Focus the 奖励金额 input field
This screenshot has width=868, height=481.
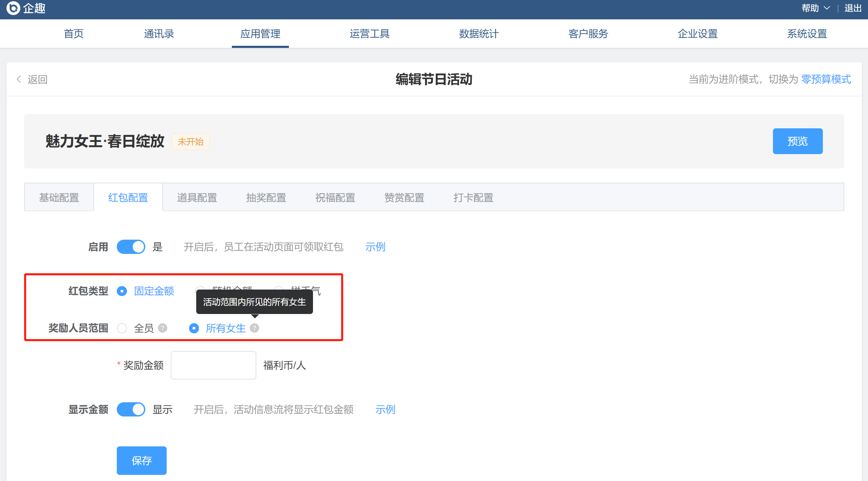tap(213, 365)
